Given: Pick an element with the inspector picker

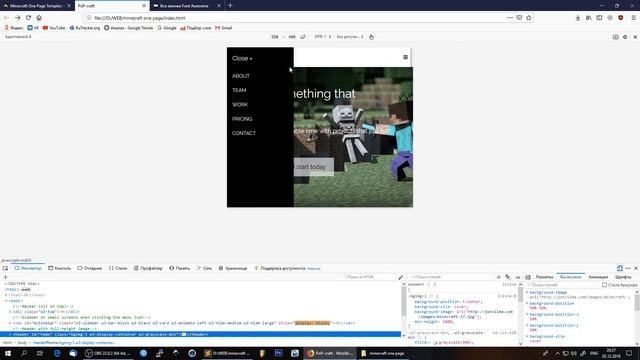Looking at the screenshot, I should [5, 268].
